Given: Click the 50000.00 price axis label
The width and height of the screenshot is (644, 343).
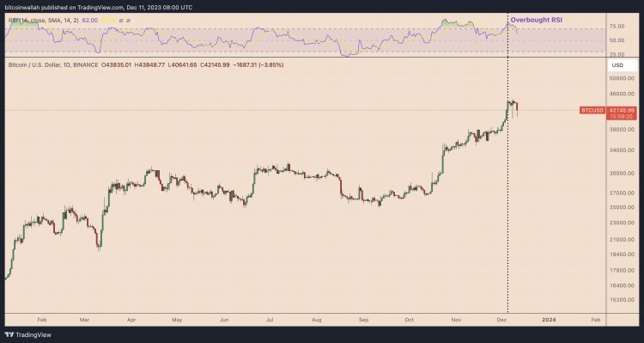Looking at the screenshot, I should point(623,78).
